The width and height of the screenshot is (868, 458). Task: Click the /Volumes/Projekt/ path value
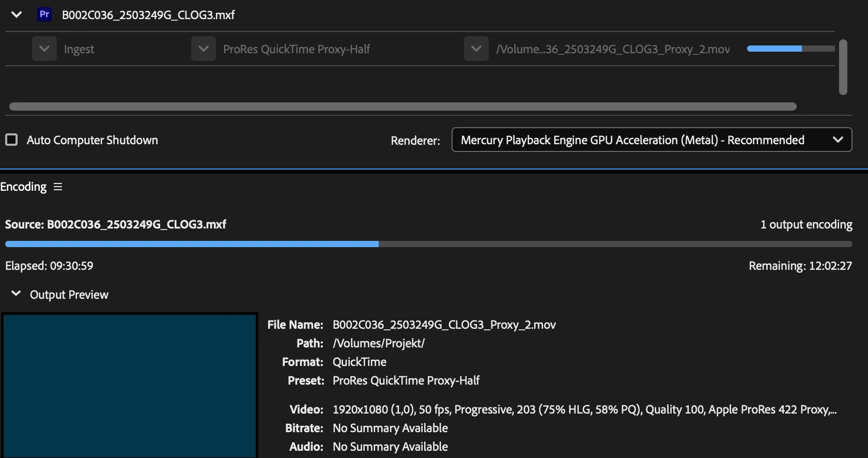click(379, 343)
